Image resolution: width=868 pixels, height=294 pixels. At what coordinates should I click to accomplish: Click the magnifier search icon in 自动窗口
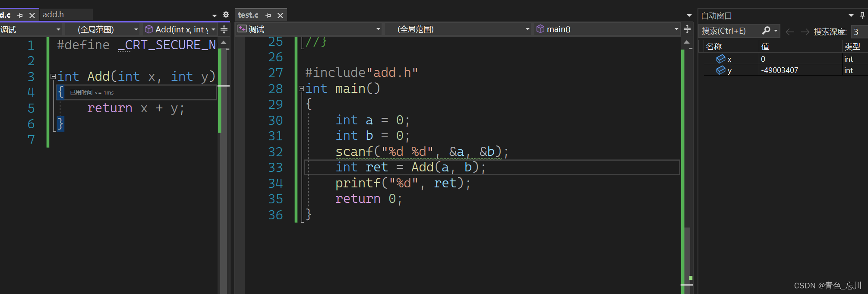pos(766,31)
